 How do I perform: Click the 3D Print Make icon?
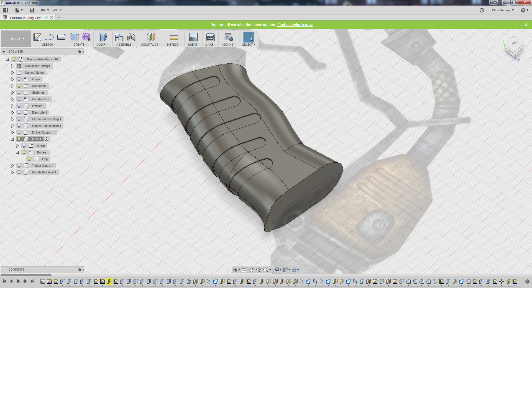[x=210, y=37]
